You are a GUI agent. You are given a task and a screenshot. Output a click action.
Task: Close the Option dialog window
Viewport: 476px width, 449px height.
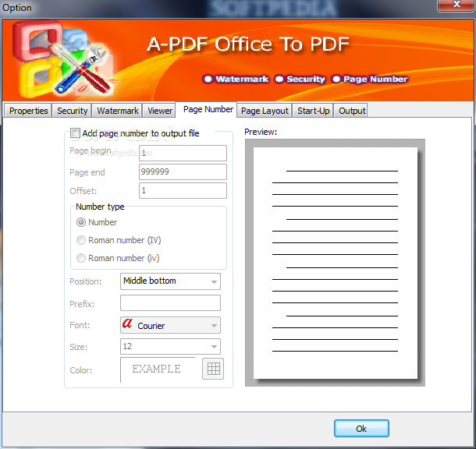[456, 5]
